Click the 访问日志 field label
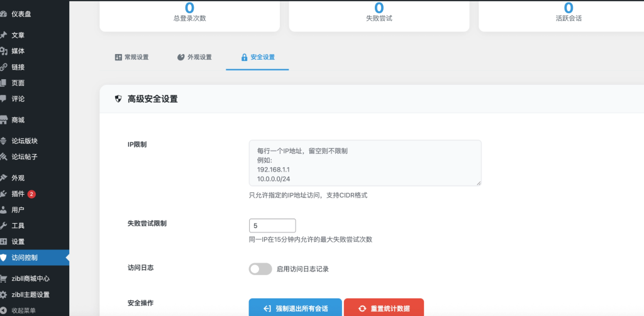Screen dimensions: 644x316 [140, 268]
